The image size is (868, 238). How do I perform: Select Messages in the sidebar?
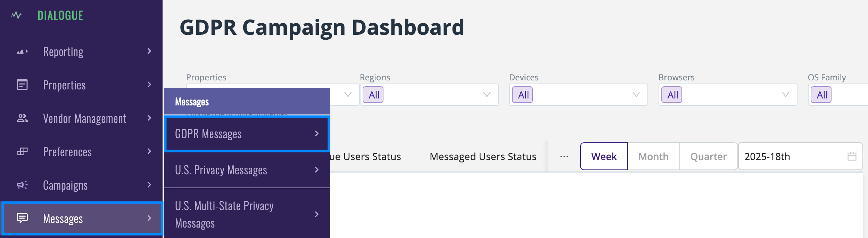click(82, 219)
